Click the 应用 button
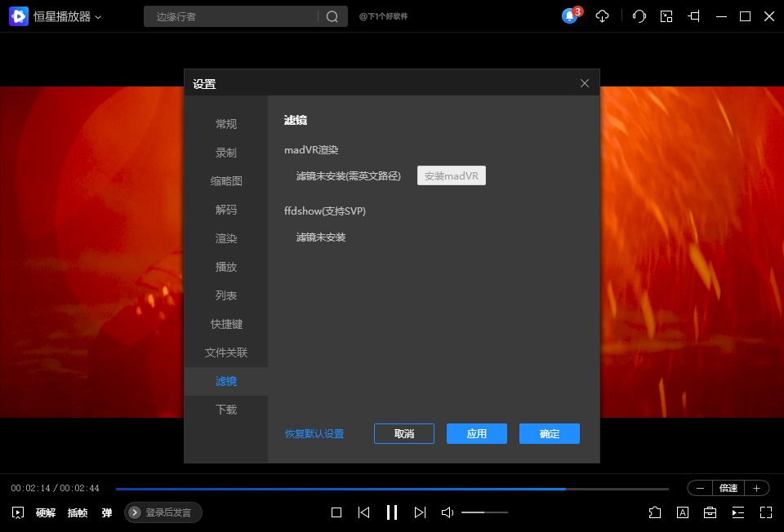 tap(477, 434)
